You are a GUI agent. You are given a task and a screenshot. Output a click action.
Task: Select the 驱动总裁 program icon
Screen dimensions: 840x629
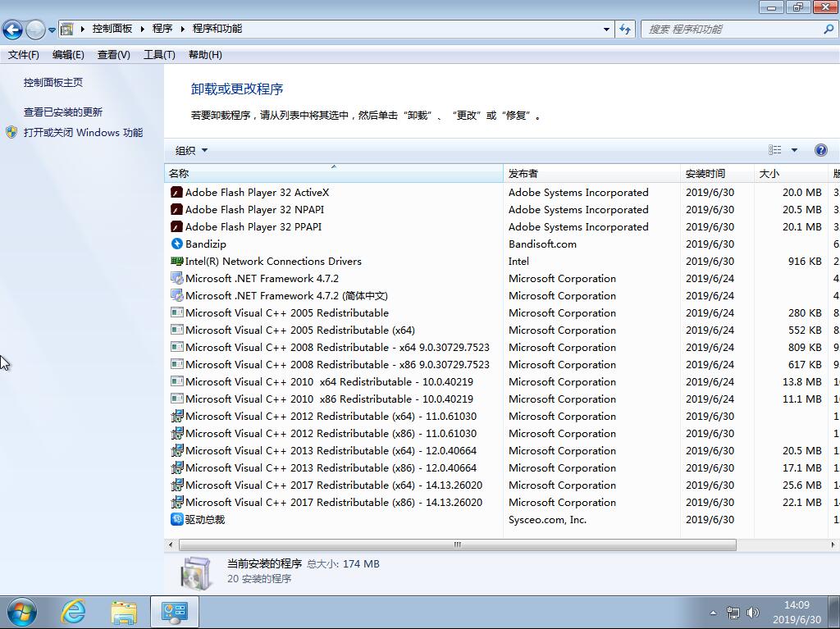click(x=176, y=519)
